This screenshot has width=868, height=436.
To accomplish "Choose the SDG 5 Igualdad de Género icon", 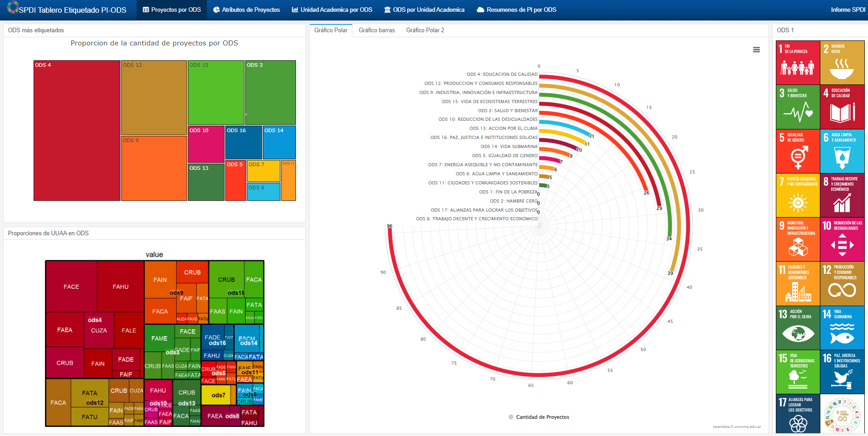I will coord(798,151).
